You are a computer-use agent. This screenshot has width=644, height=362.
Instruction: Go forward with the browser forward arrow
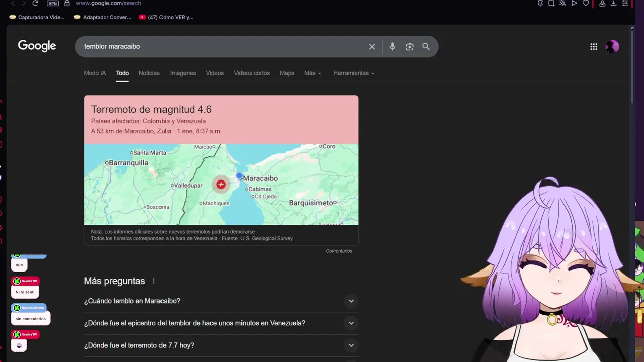pos(24,3)
